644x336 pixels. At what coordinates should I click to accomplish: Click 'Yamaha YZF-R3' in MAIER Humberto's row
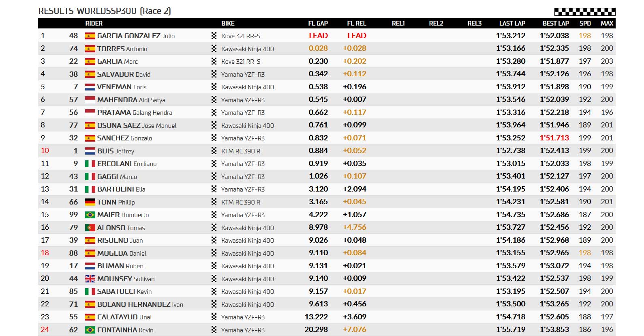243,215
